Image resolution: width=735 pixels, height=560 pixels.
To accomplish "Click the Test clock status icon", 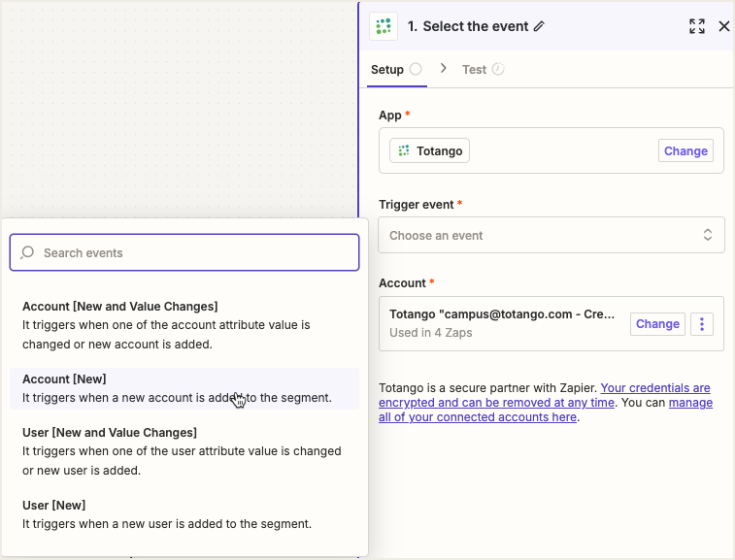I will (498, 69).
